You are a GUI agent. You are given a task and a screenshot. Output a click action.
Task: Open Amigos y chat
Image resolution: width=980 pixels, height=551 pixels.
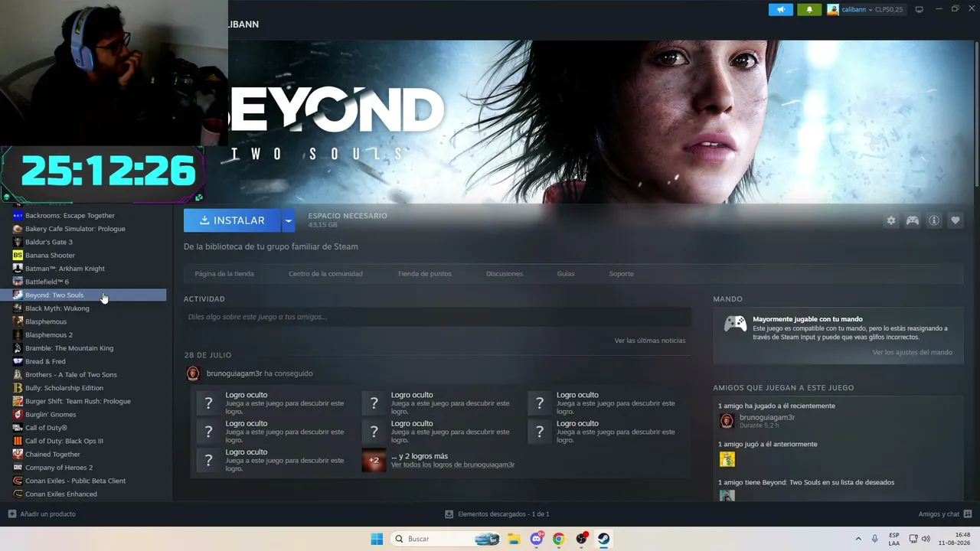945,514
